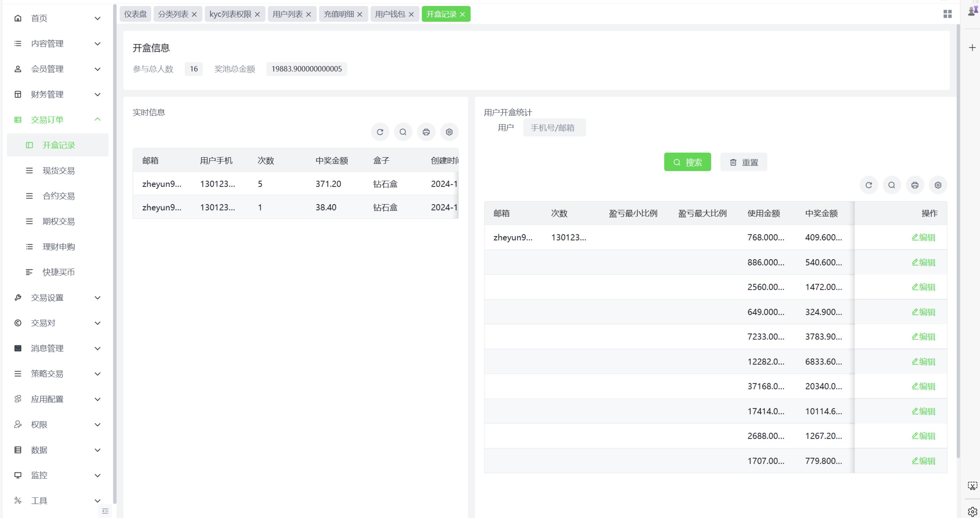The width and height of the screenshot is (980, 518).
Task: Refresh the 实时信息 table
Action: (380, 132)
